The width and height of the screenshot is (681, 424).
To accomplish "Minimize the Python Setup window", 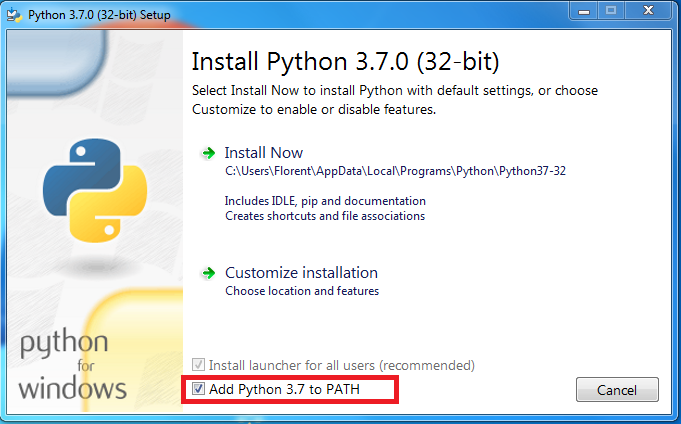I will pyautogui.click(x=584, y=11).
